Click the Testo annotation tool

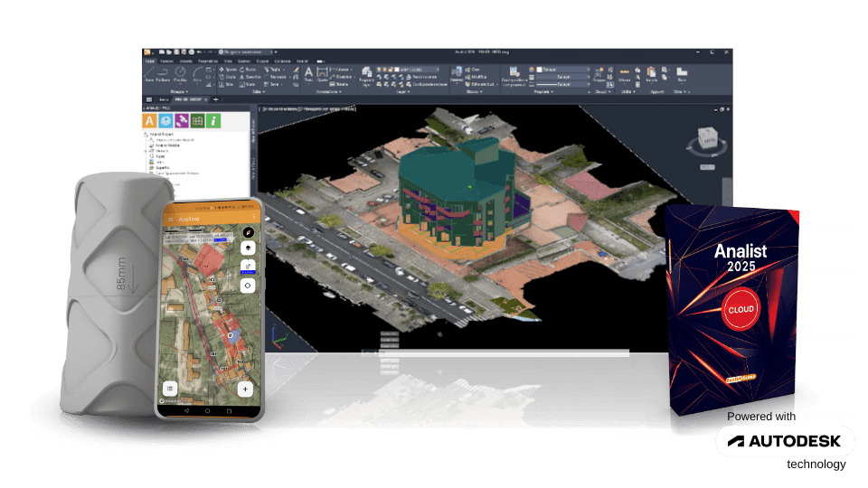pos(307,75)
